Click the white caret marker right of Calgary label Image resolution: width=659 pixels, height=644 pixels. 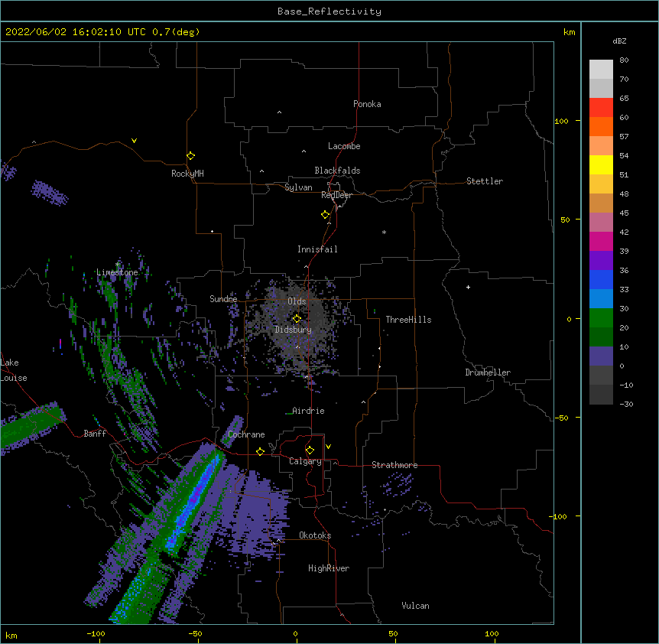[x=335, y=463]
